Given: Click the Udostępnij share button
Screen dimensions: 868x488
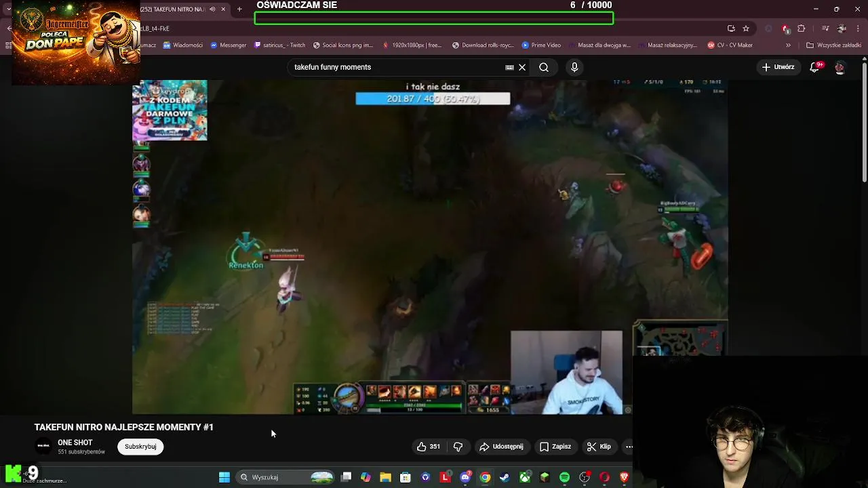Looking at the screenshot, I should coord(501,447).
